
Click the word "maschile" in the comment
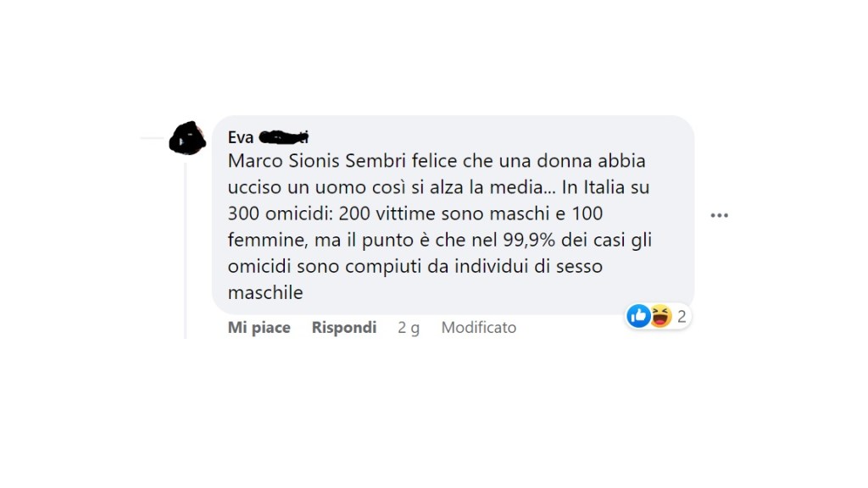click(265, 292)
